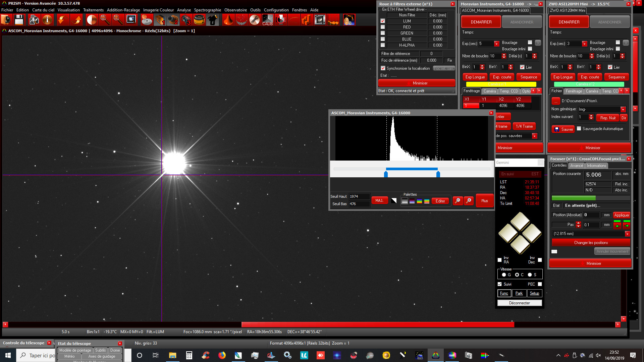This screenshot has height=362, width=644.
Task: Click the wrench tools toolbar icon
Action: click(255, 20)
